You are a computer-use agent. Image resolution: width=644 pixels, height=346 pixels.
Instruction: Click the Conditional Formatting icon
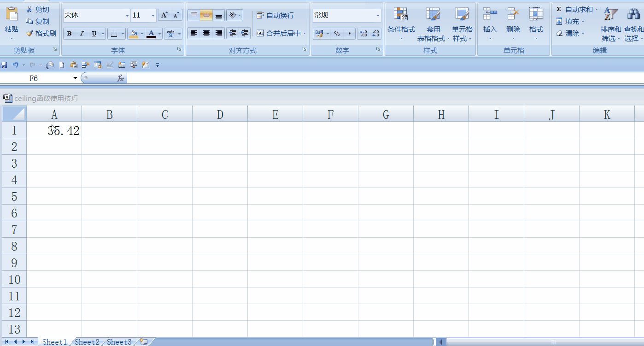[x=401, y=14]
